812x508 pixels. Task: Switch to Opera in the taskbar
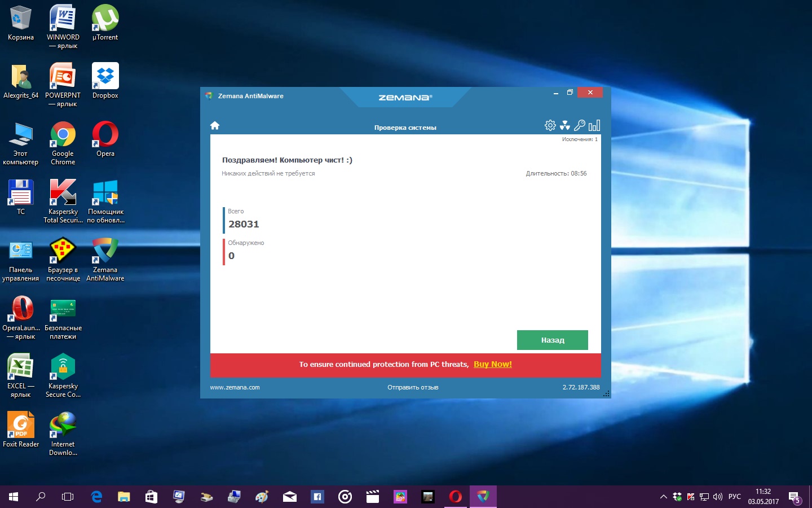pyautogui.click(x=456, y=497)
